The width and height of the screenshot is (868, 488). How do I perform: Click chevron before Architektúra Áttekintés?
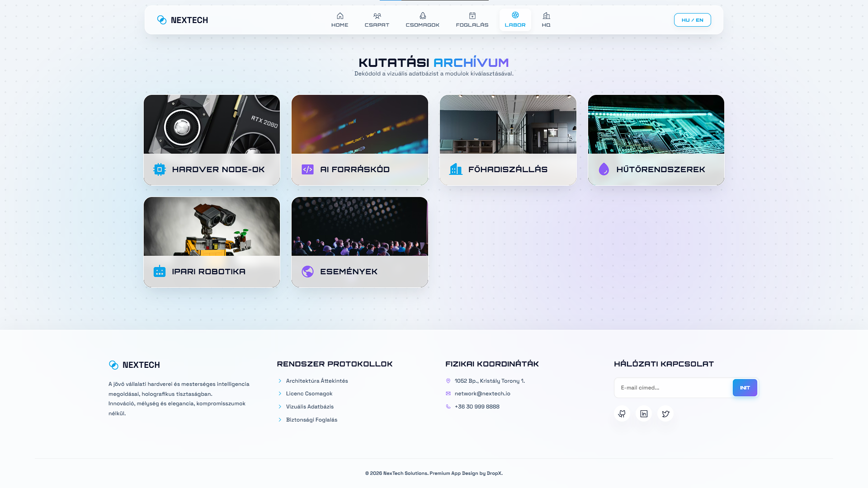[280, 381]
